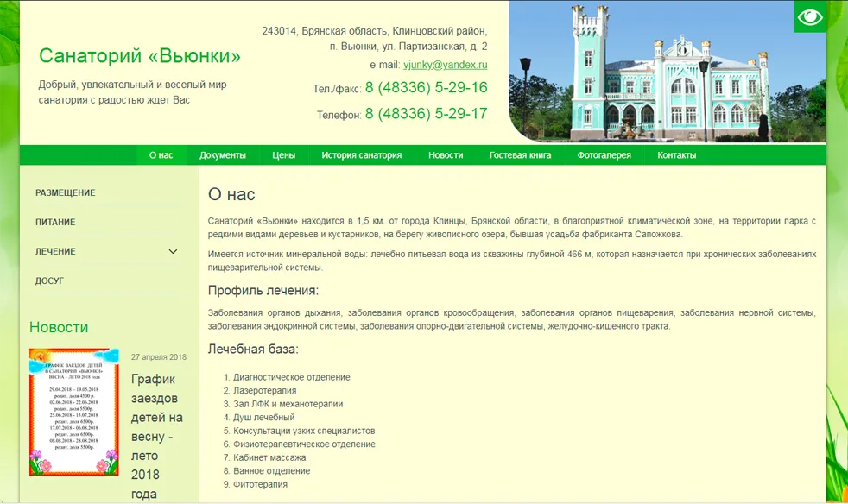
Task: Click list item Диагностическое отделение
Action: pyautogui.click(x=292, y=377)
